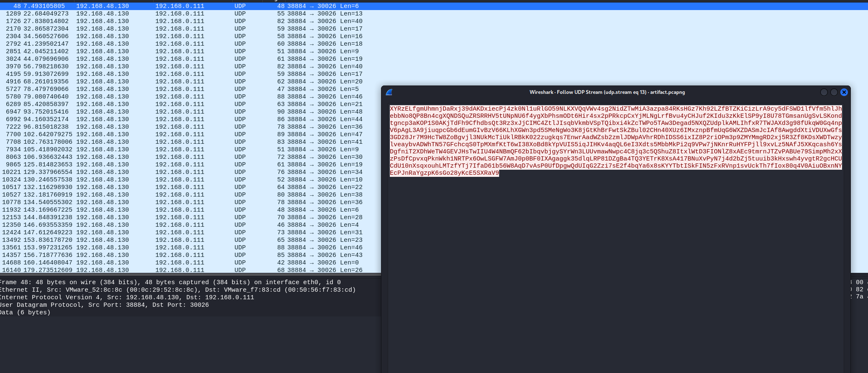This screenshot has width=868, height=373.
Task: Expand User Datagram Protocol details row
Action: (191, 305)
